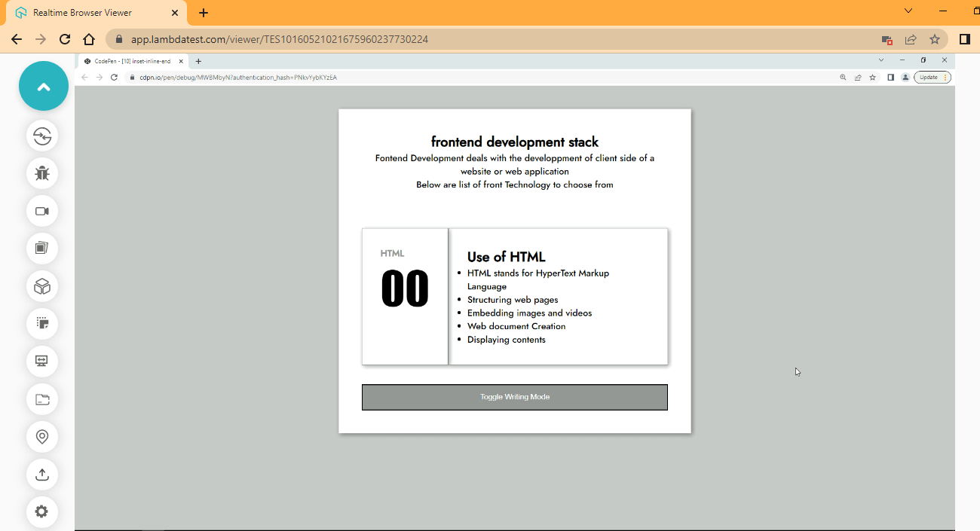Image resolution: width=980 pixels, height=531 pixels.
Task: Open the inner browser side panel icon
Action: (890, 77)
